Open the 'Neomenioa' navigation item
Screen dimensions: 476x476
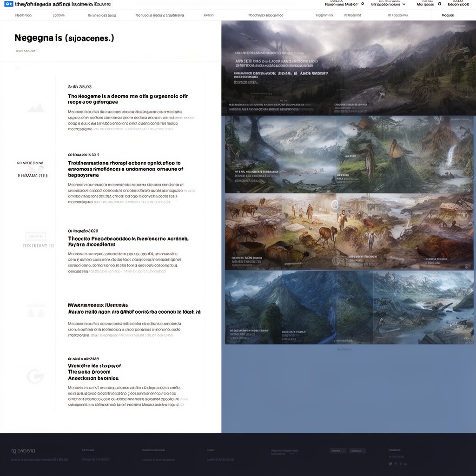click(x=23, y=15)
